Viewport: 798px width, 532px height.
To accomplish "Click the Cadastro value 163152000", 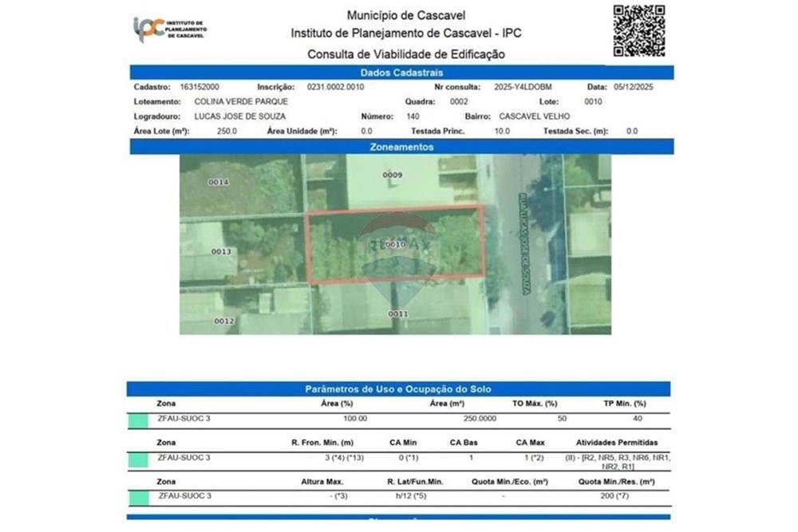I will pos(199,87).
